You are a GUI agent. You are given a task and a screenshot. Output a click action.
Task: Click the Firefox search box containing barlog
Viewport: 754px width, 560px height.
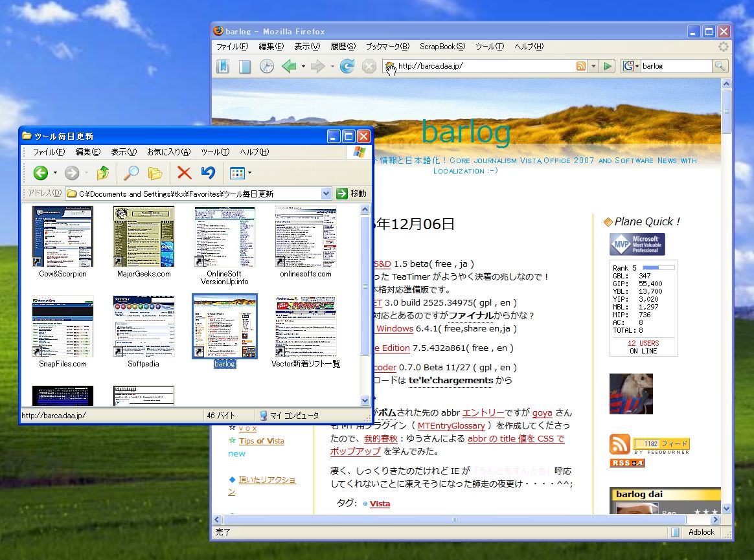tap(676, 66)
